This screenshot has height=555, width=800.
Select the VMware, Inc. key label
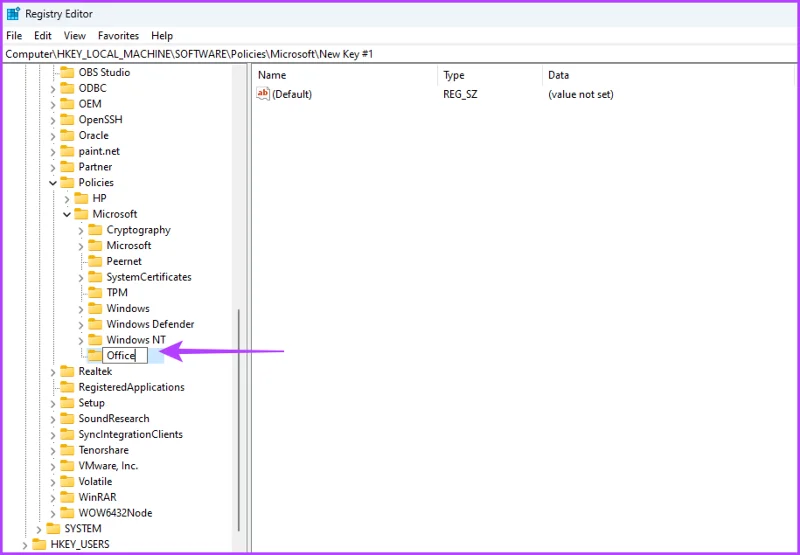[108, 466]
